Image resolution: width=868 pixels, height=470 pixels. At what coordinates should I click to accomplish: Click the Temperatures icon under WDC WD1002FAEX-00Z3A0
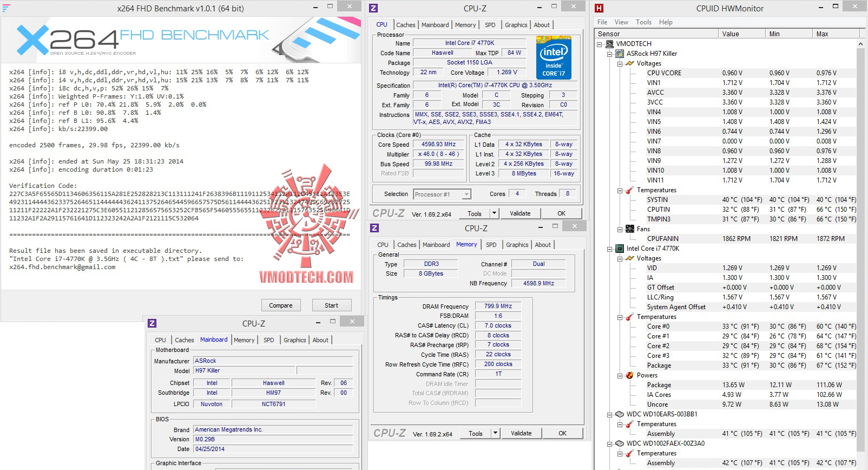[630, 453]
